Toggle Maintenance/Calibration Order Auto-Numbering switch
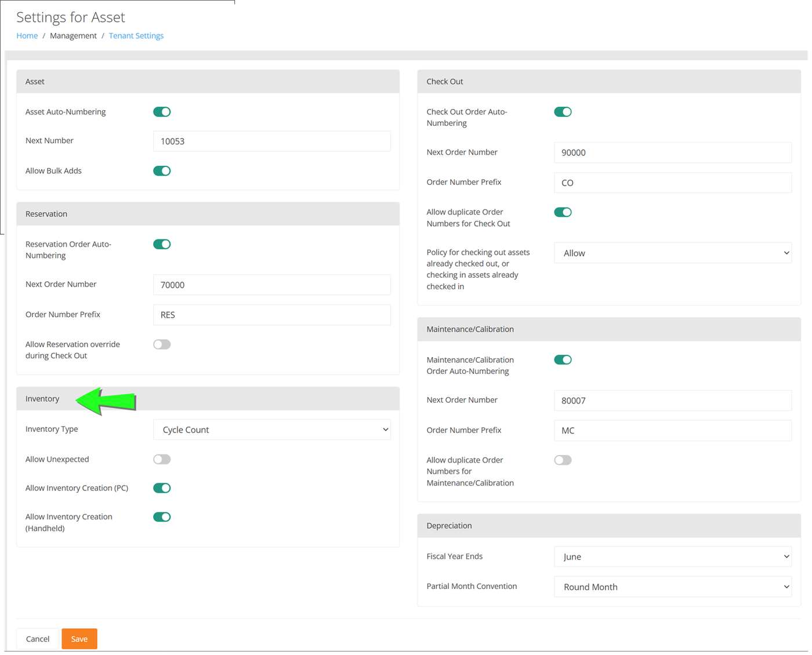Viewport: 812px width, 655px height. pyautogui.click(x=563, y=360)
